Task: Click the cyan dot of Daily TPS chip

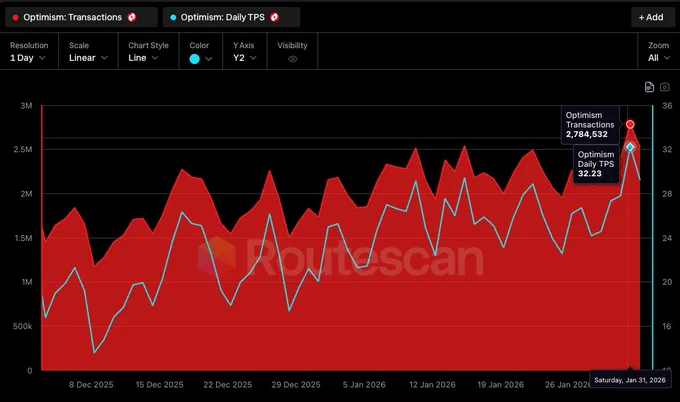Action: [x=173, y=18]
